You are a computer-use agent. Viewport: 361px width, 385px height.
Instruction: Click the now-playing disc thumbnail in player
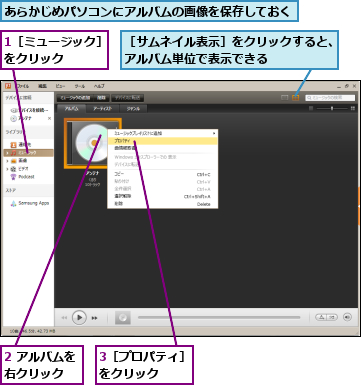tap(123, 318)
